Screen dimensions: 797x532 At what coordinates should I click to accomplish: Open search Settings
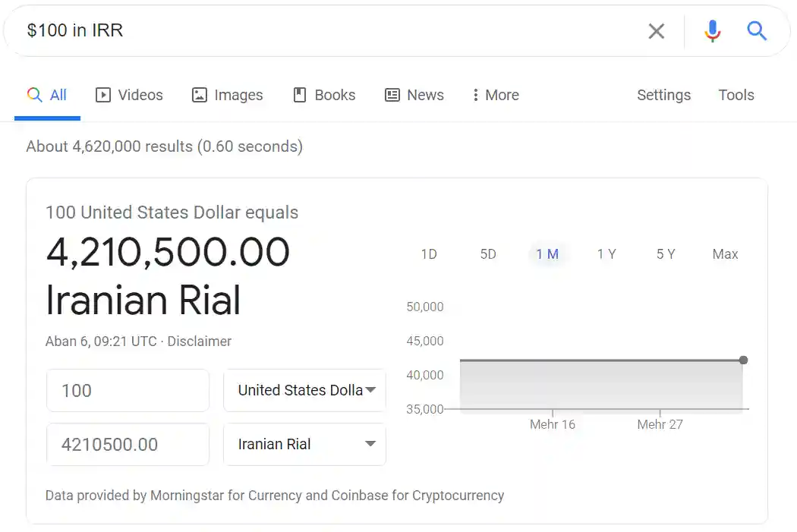[664, 95]
